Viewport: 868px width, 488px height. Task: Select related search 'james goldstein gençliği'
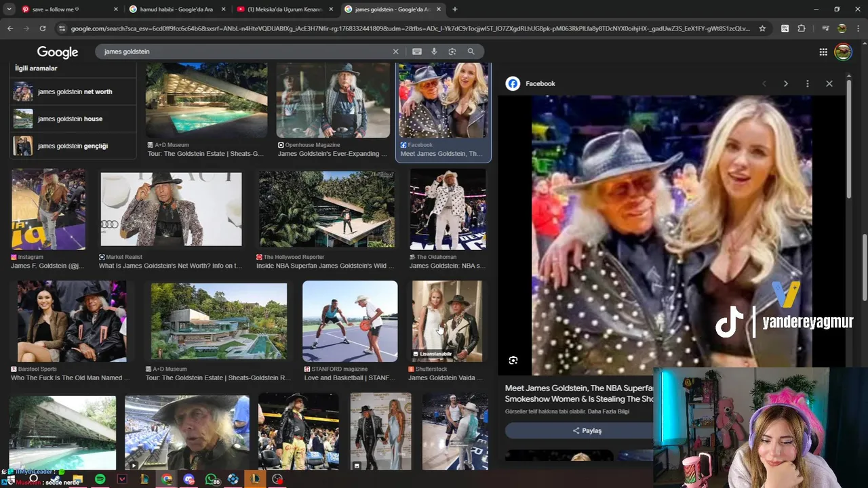click(x=73, y=146)
